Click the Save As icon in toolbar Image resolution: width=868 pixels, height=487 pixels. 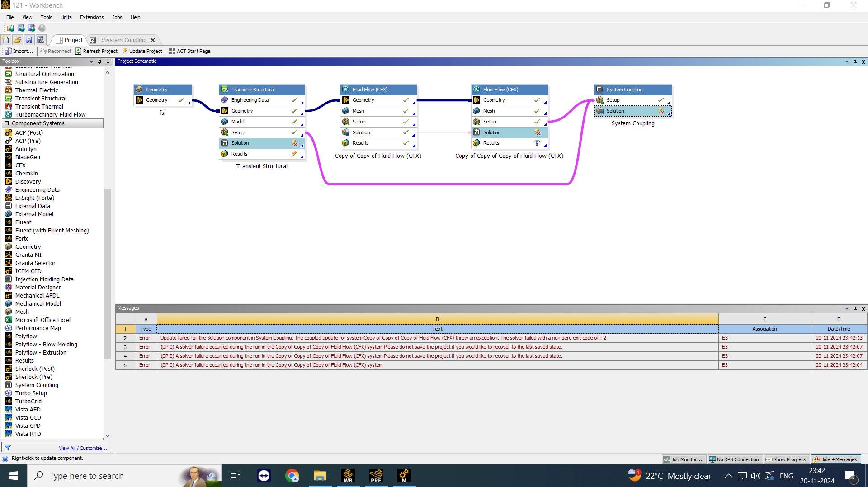(41, 40)
